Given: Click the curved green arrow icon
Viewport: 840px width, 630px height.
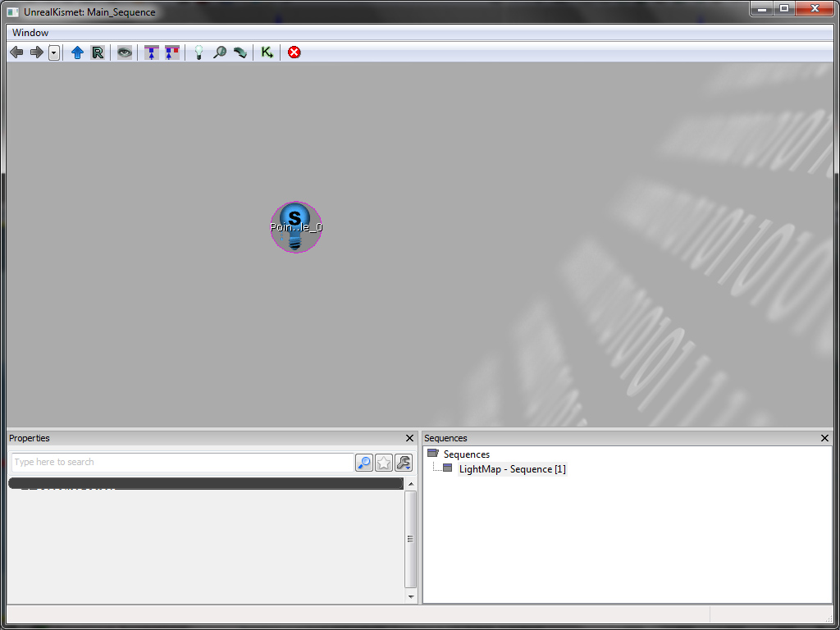Looking at the screenshot, I should (240, 52).
